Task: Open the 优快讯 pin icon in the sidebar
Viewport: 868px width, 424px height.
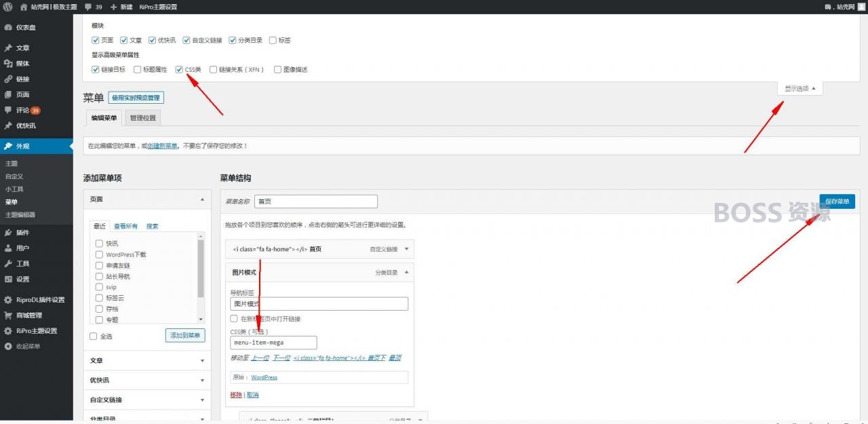Action: pyautogui.click(x=8, y=126)
